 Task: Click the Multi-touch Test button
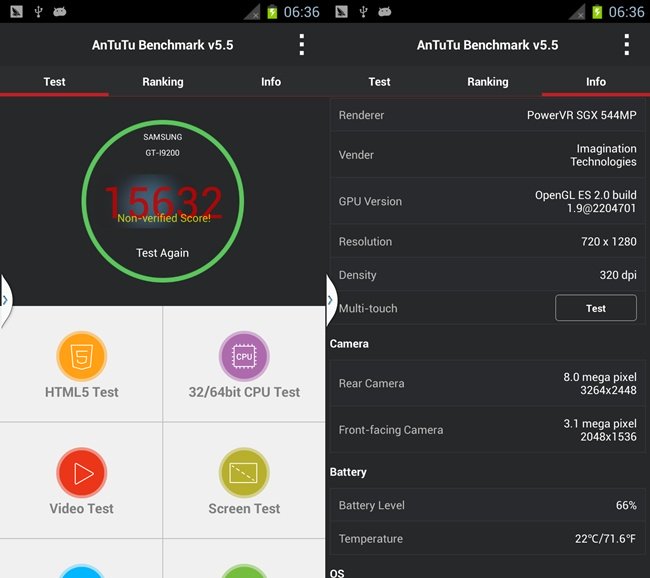595,308
